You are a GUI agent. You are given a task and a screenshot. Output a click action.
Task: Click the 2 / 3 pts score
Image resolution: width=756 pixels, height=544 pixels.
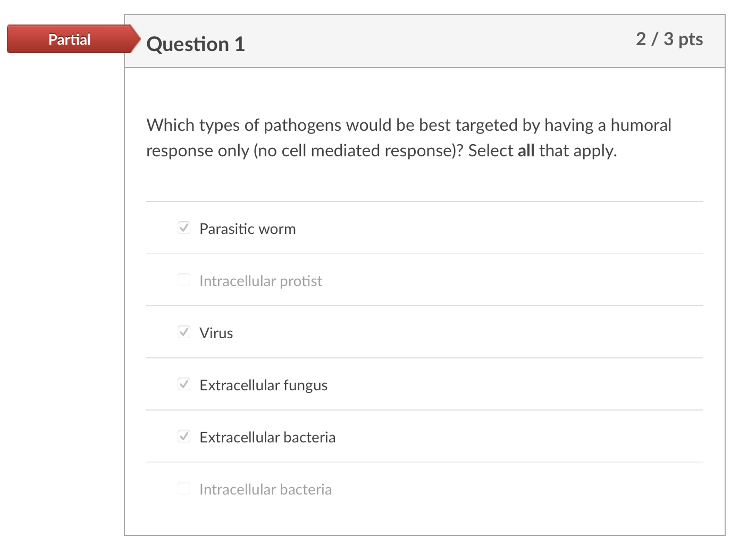point(669,39)
